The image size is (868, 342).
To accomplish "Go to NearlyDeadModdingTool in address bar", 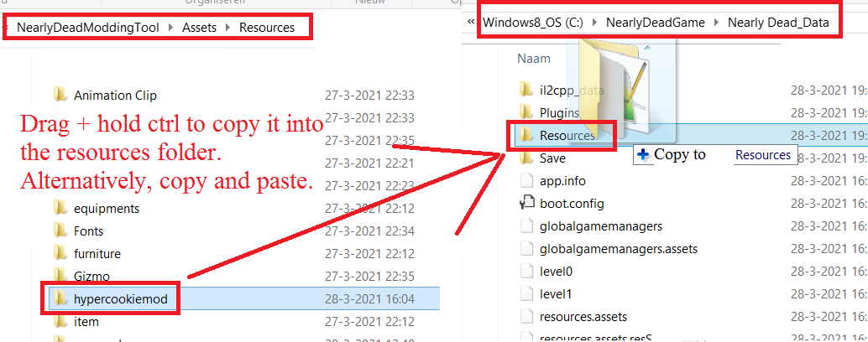I will [x=88, y=27].
